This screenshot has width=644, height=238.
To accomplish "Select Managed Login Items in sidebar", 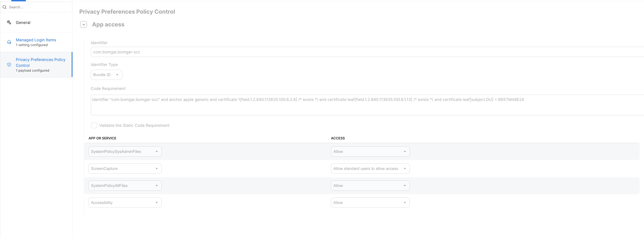I will click(36, 42).
